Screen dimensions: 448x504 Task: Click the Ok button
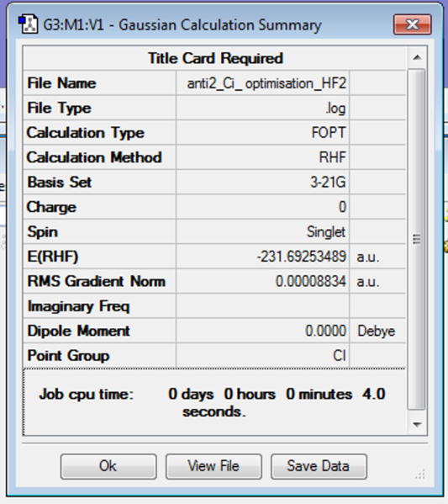pyautogui.click(x=108, y=466)
